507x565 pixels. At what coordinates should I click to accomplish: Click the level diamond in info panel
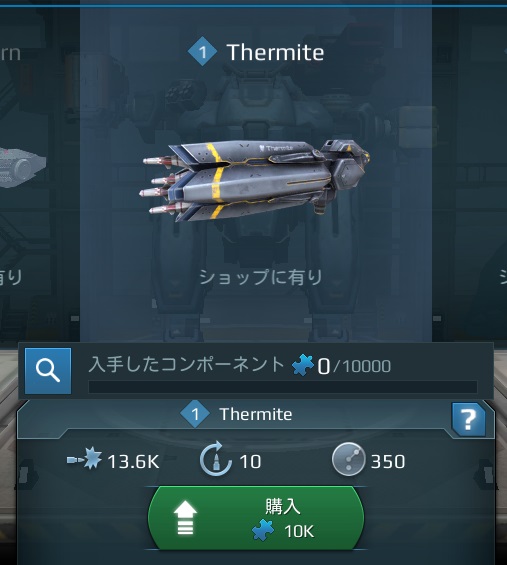[x=195, y=414]
